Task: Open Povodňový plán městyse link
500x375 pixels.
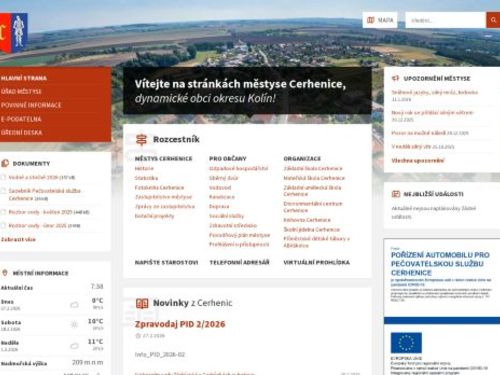Action: click(x=240, y=235)
